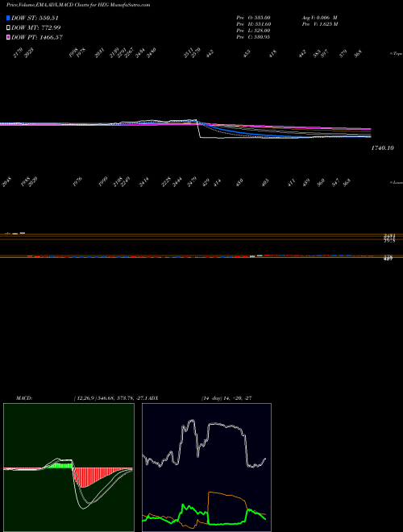Click the 1740.10 price label
This screenshot has height=532, width=403.
coord(382,148)
